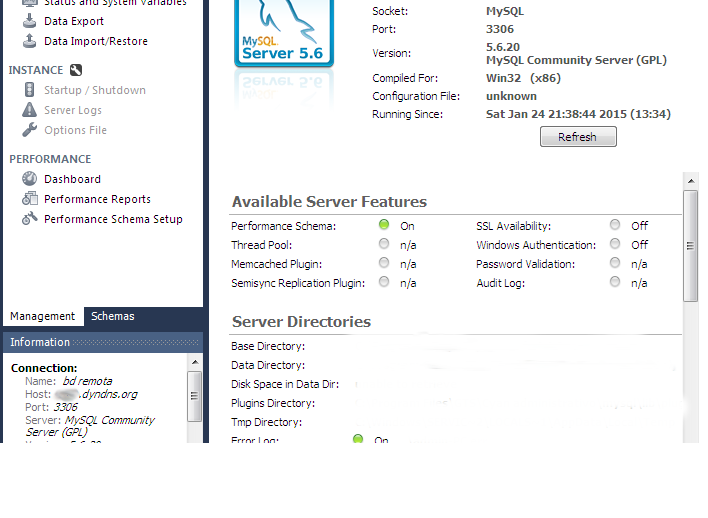
Task: Open Data Export
Action: point(74,21)
